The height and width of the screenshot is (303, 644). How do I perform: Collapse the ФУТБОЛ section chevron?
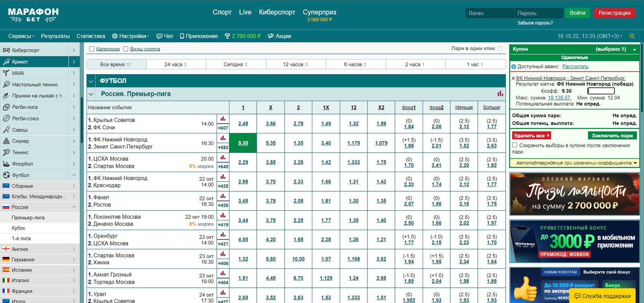[x=91, y=81]
